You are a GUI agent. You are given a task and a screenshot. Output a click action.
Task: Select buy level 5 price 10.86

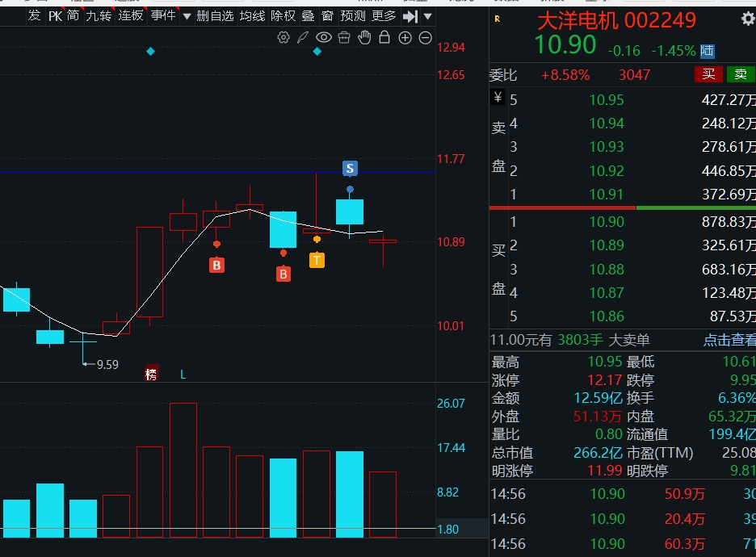607,316
